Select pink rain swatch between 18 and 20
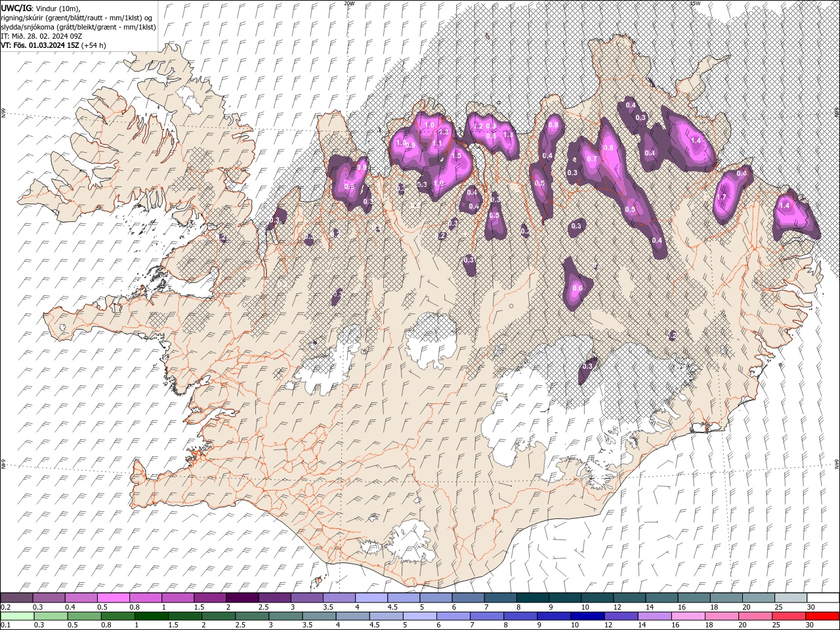The height and width of the screenshot is (630, 840). coord(723,616)
